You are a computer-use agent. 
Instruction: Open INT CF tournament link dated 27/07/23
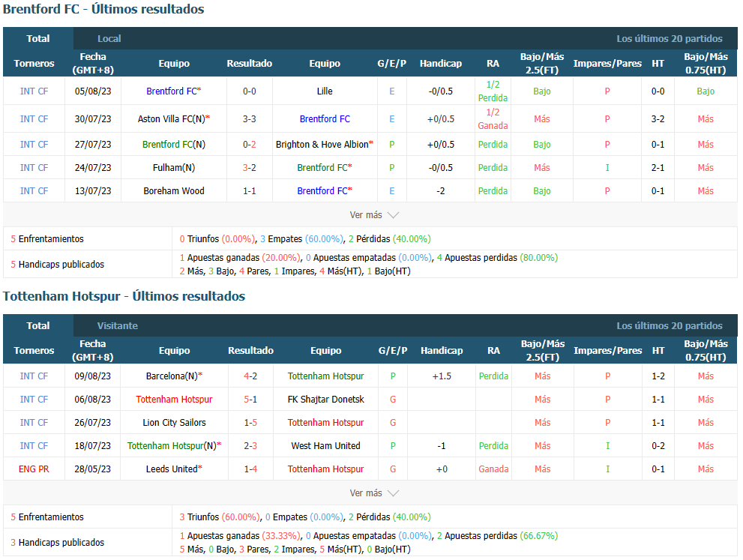(x=34, y=145)
